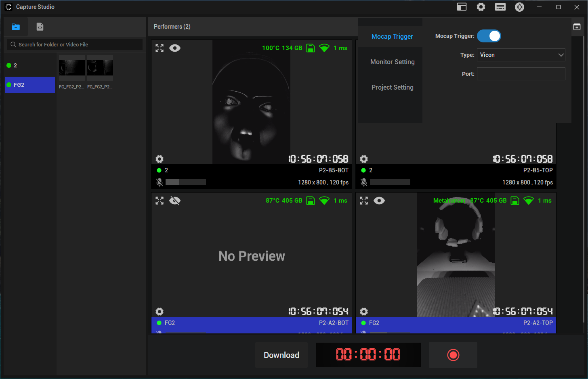This screenshot has height=379, width=588.
Task: Open P2-A2-BOT camera settings gear
Action: point(160,311)
